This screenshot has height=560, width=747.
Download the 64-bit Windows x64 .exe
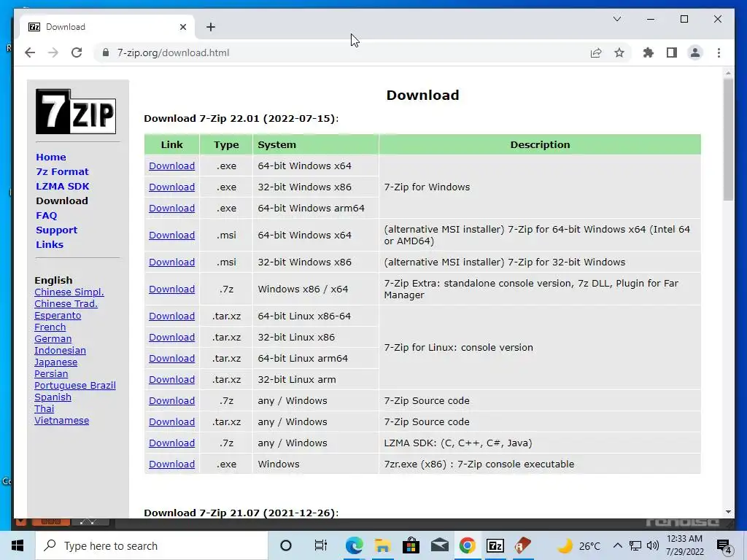[171, 166]
